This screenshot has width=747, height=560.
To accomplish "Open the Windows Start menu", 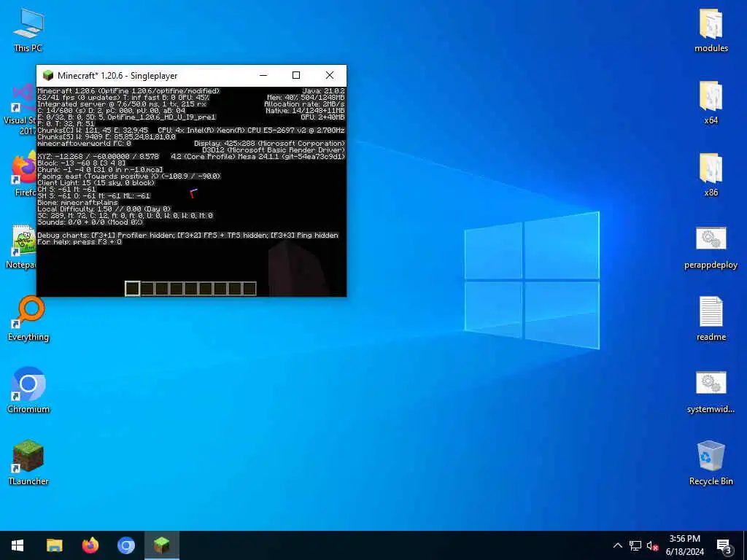I will (18, 545).
